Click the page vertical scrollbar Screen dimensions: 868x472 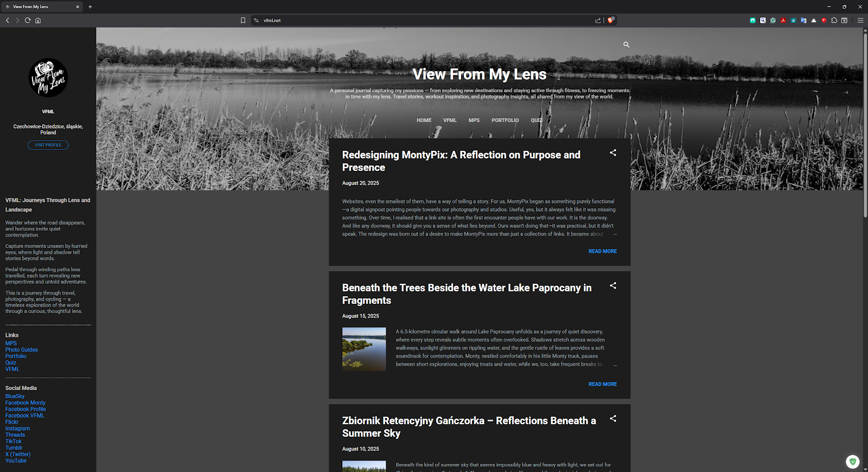pos(865,125)
